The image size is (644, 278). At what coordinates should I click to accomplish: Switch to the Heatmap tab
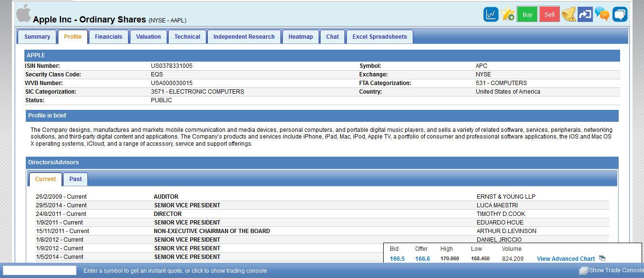[x=301, y=37]
